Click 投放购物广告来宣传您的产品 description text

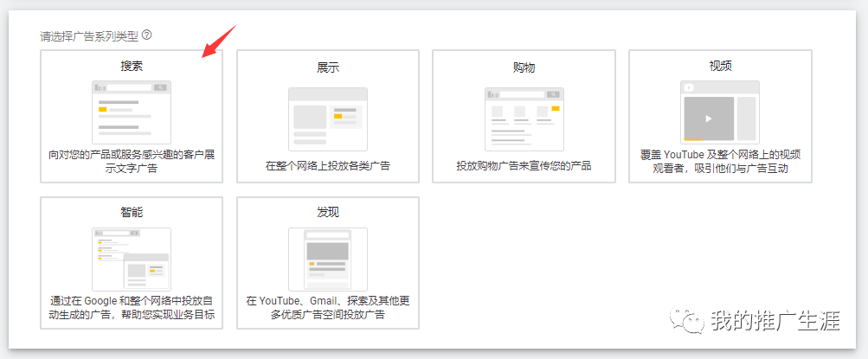point(524,165)
